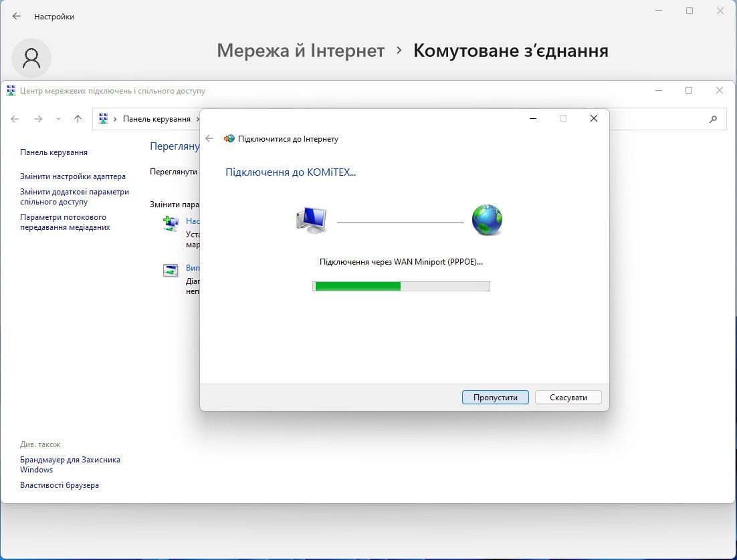Screen dimensions: 737x560
Task: Close the Settings window
Action: click(x=720, y=10)
